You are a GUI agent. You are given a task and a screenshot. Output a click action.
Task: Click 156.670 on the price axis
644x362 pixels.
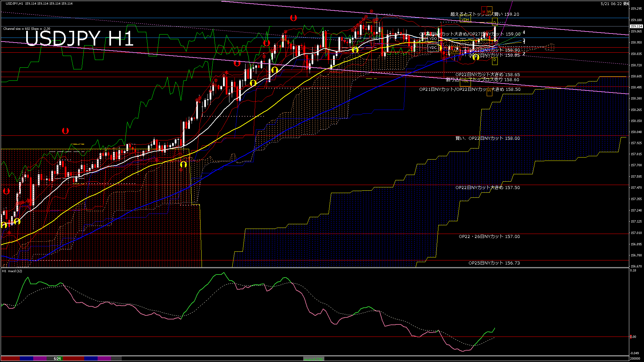[636, 266]
